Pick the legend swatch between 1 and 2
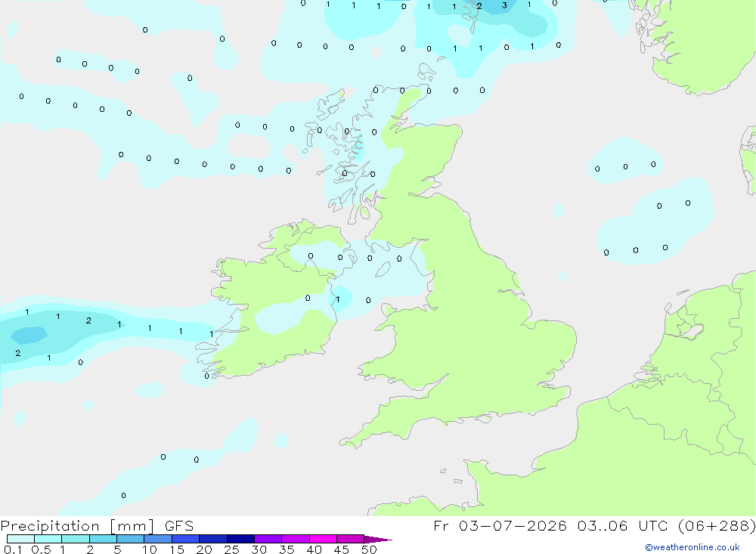Image resolution: width=756 pixels, height=554 pixels. pyautogui.click(x=76, y=539)
